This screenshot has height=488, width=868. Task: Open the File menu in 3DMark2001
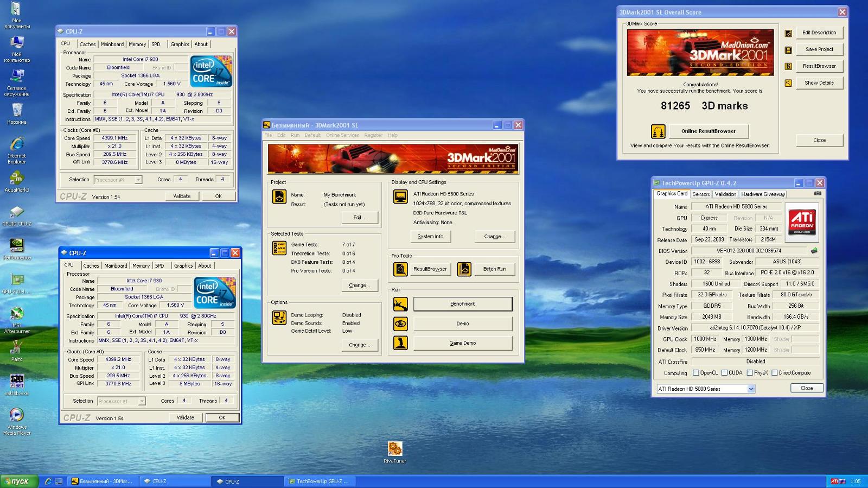[268, 135]
